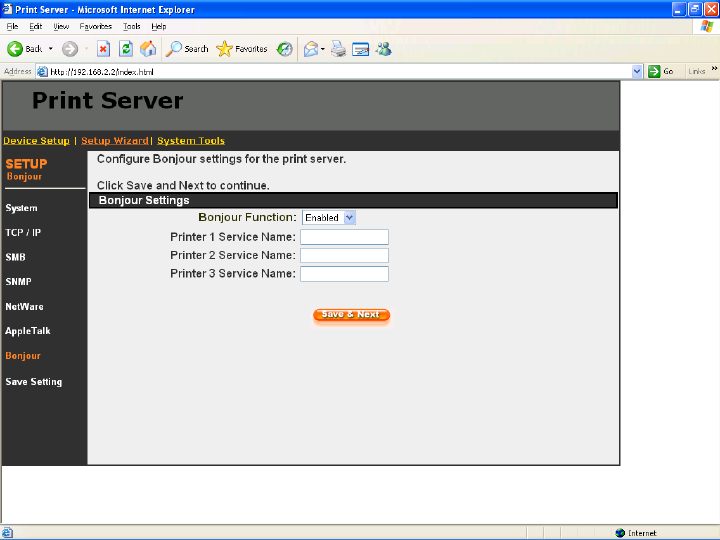This screenshot has width=720, height=540.
Task: Open the Bonjour Function dropdown
Action: pyautogui.click(x=329, y=218)
